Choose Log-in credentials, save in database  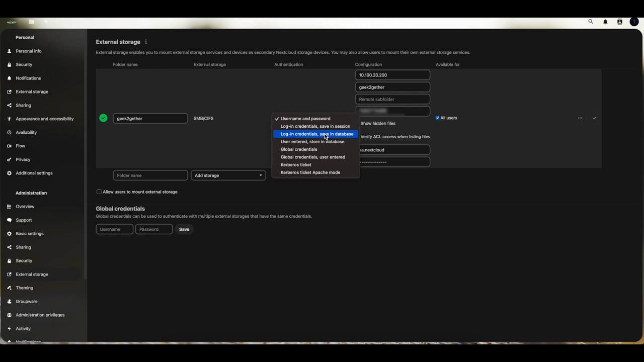pyautogui.click(x=315, y=134)
